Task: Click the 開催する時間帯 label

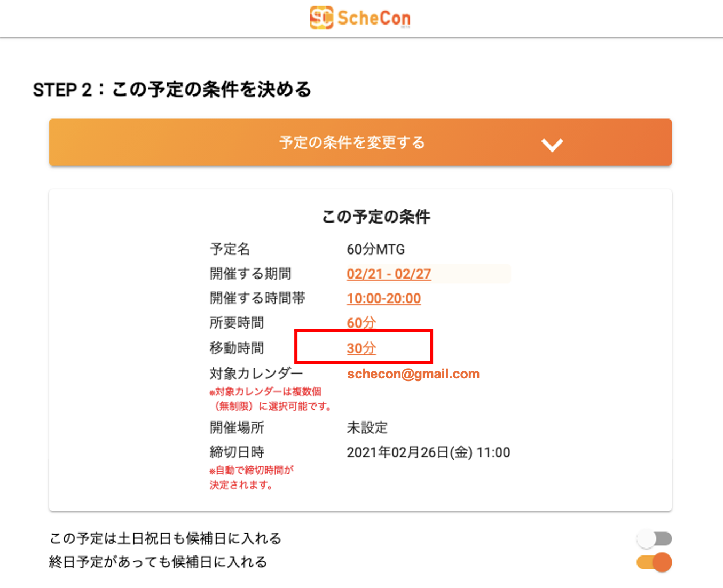Action: [x=257, y=298]
